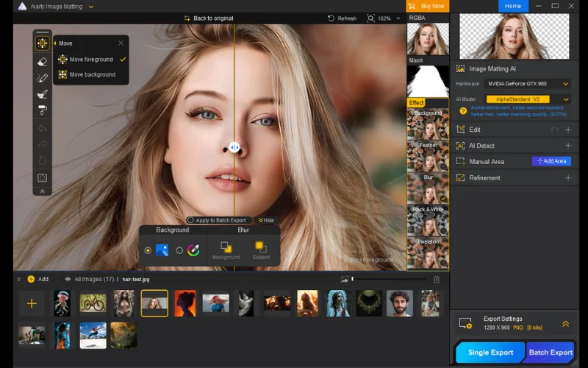Viewport: 588px width, 368px height.
Task: Choose the Blur Subject icon
Action: pyautogui.click(x=261, y=247)
